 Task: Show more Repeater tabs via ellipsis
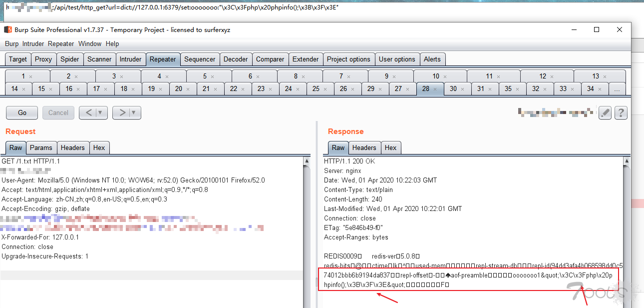click(x=618, y=89)
